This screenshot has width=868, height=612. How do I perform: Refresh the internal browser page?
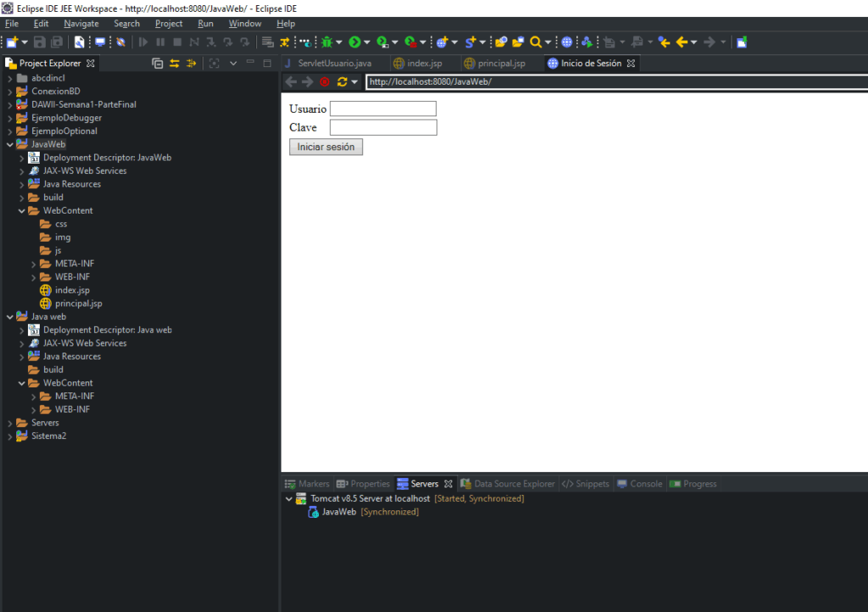pos(342,82)
